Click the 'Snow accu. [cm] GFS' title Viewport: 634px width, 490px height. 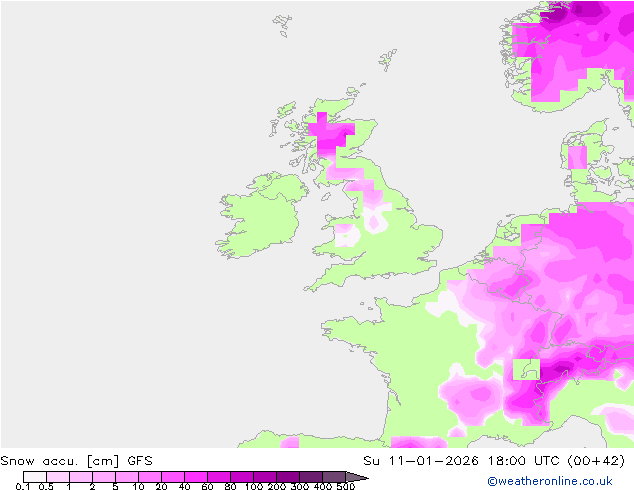76,461
